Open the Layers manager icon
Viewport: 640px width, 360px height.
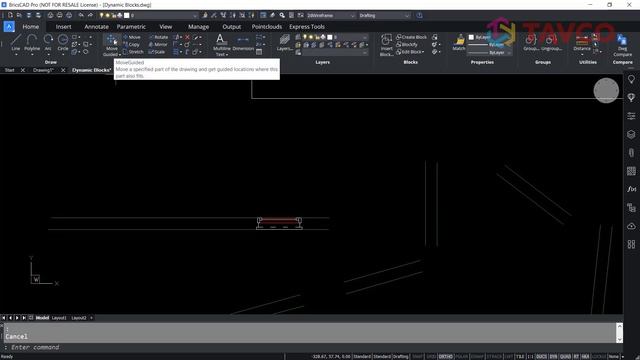[284, 42]
